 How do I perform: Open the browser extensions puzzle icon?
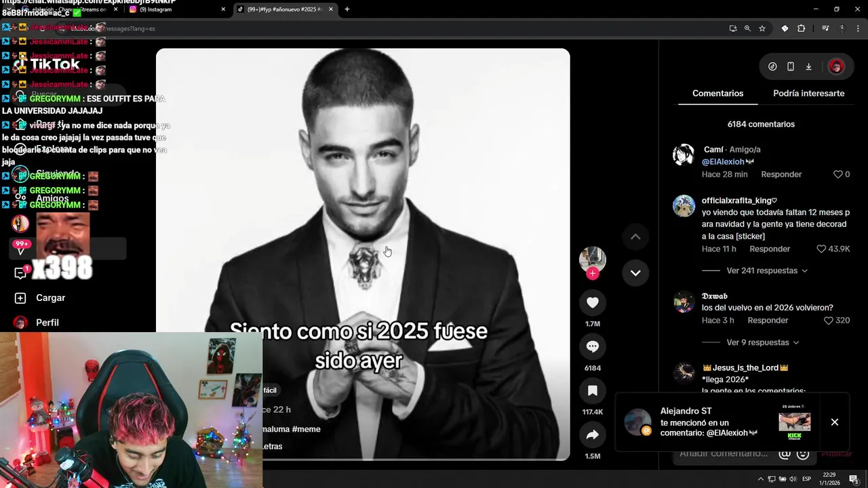[802, 28]
